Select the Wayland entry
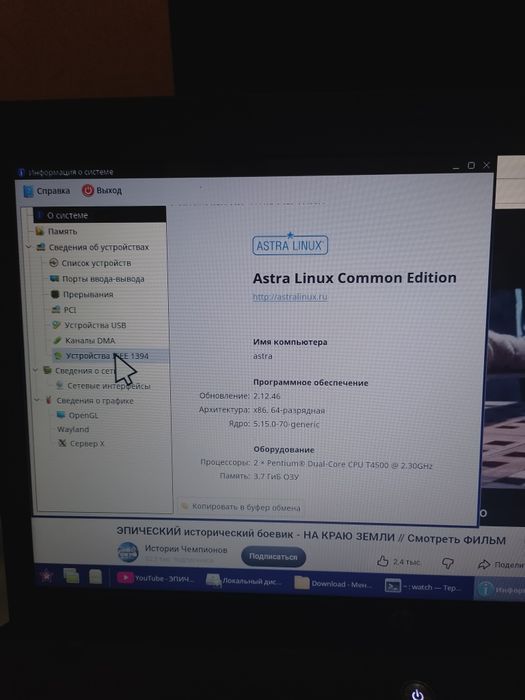 [x=73, y=429]
